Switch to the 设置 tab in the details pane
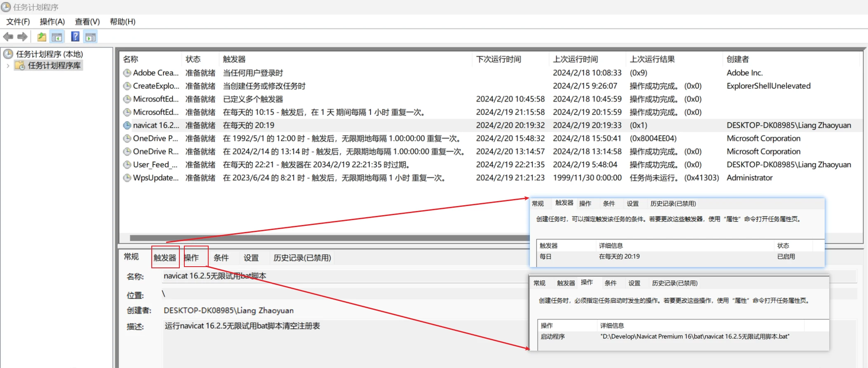The width and height of the screenshot is (868, 368). pyautogui.click(x=251, y=258)
